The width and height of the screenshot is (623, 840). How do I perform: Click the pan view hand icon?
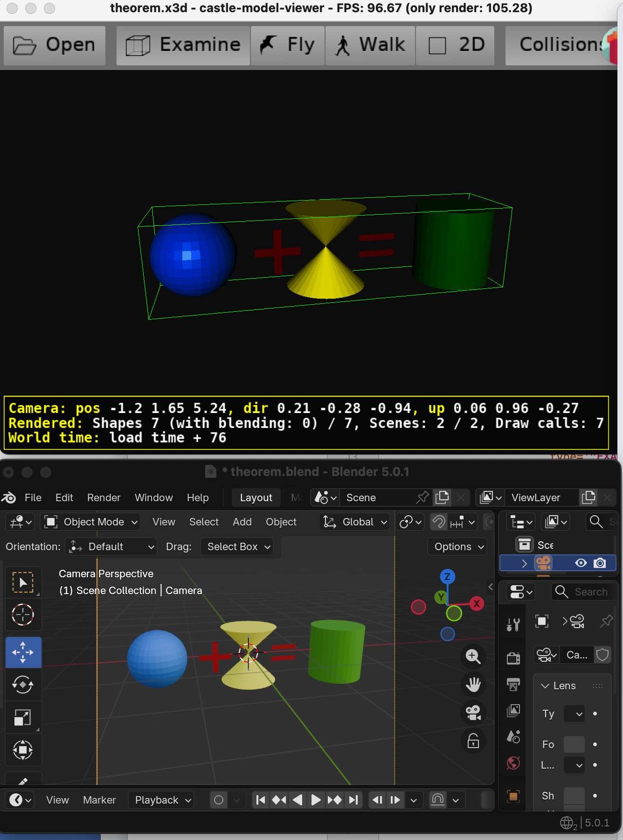(473, 685)
